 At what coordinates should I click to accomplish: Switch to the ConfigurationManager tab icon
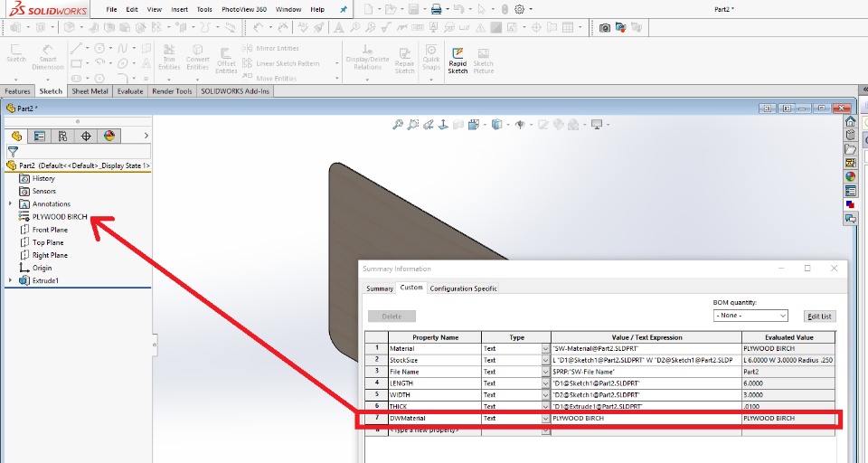click(x=62, y=136)
